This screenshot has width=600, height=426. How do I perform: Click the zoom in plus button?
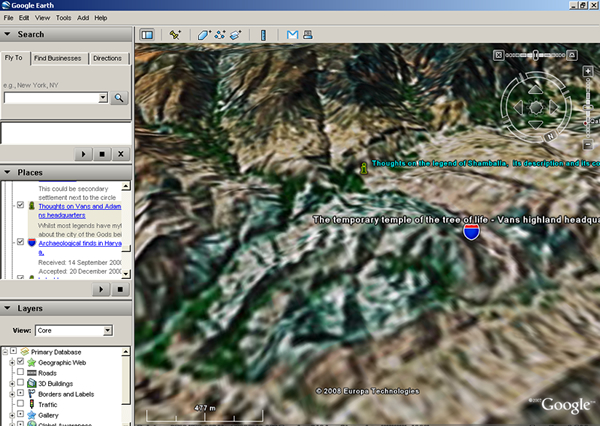point(588,71)
